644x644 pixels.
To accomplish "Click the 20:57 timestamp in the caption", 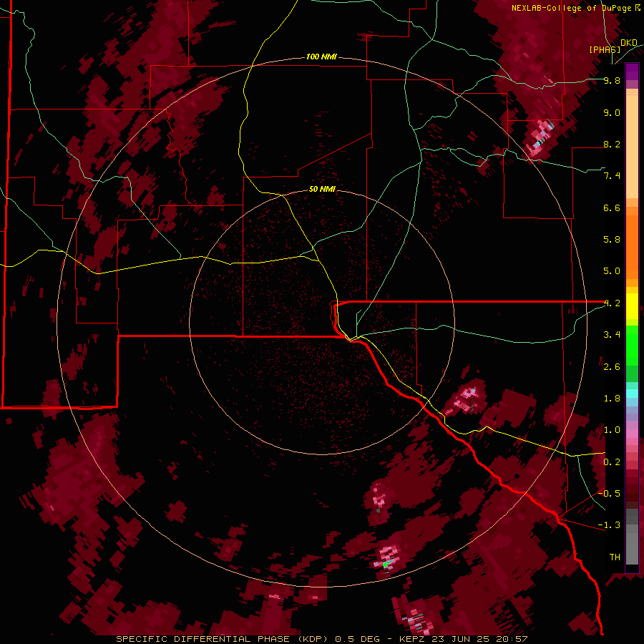I will [514, 639].
